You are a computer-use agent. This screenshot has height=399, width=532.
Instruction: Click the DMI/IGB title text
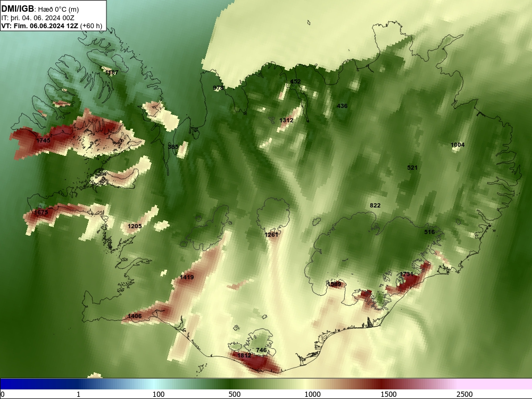[18, 9]
